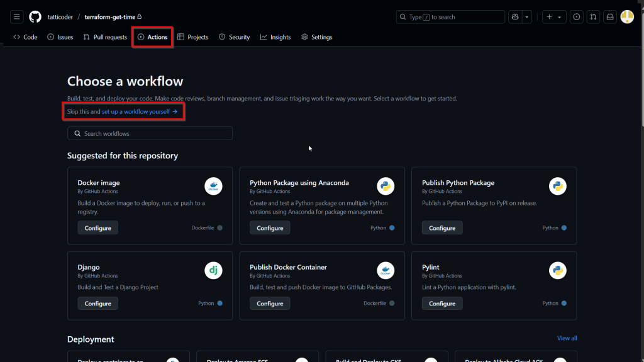Image resolution: width=644 pixels, height=362 pixels.
Task: Open the Copilot chat icon
Action: point(515,17)
